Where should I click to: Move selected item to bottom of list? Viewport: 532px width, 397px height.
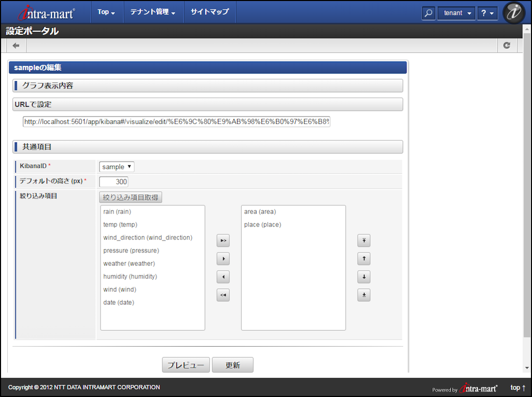click(363, 295)
